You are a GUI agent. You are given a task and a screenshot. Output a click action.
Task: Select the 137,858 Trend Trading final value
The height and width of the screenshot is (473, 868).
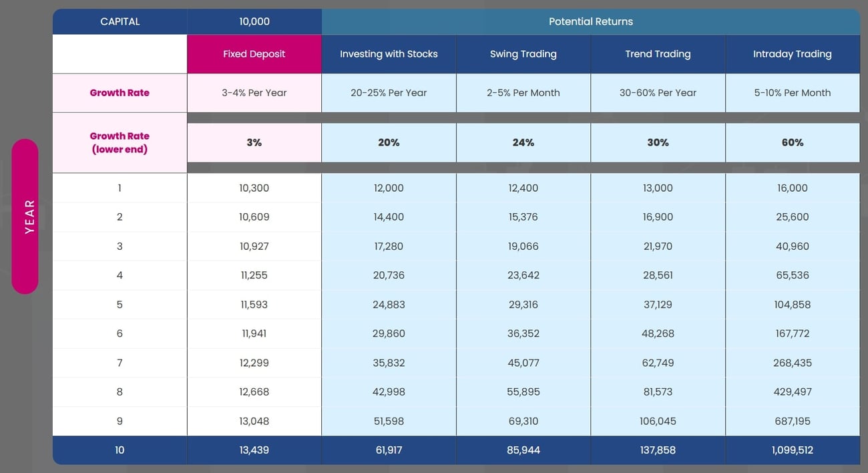[658, 450]
